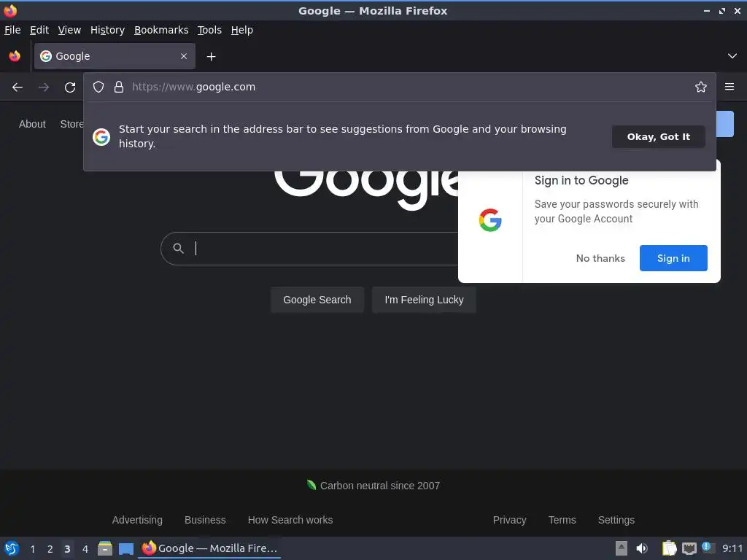Open the Store link
Image resolution: width=747 pixels, height=560 pixels.
click(72, 124)
